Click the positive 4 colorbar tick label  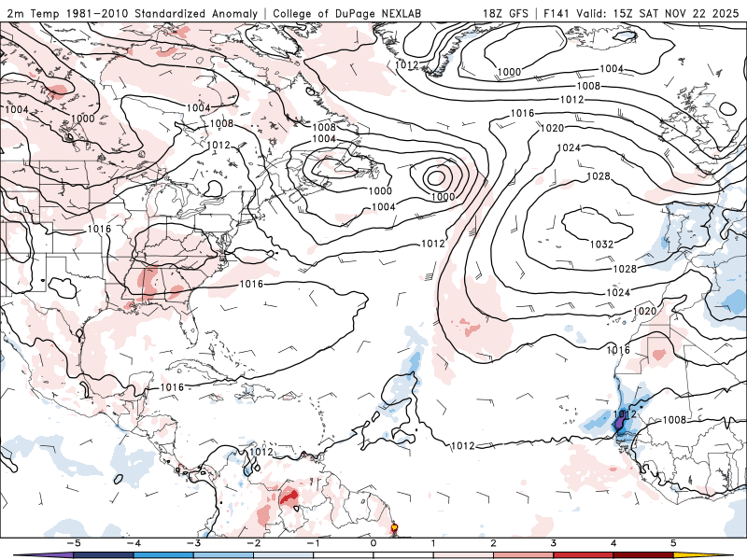(613, 543)
